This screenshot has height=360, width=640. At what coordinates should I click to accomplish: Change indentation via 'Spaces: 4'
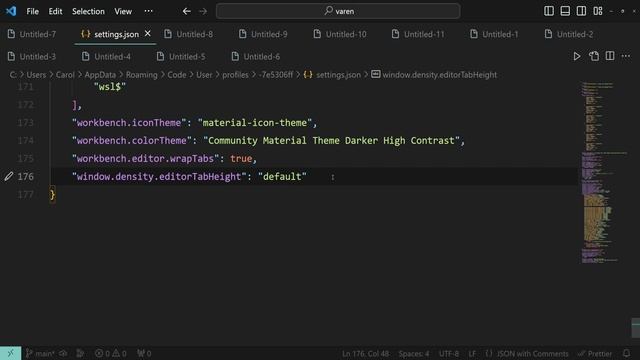point(413,353)
